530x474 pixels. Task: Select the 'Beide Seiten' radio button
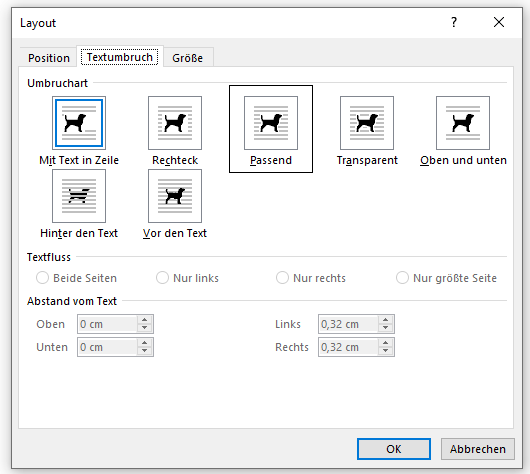[x=43, y=278]
